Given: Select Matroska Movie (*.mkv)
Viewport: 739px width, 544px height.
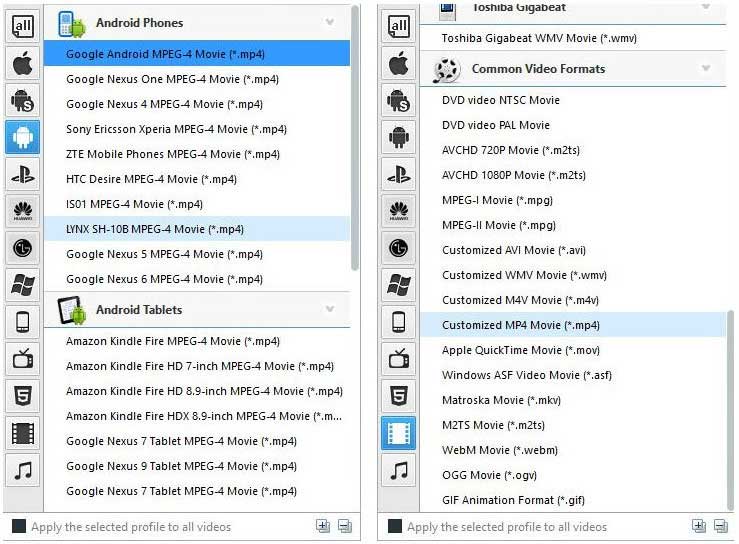Looking at the screenshot, I should coord(573,400).
